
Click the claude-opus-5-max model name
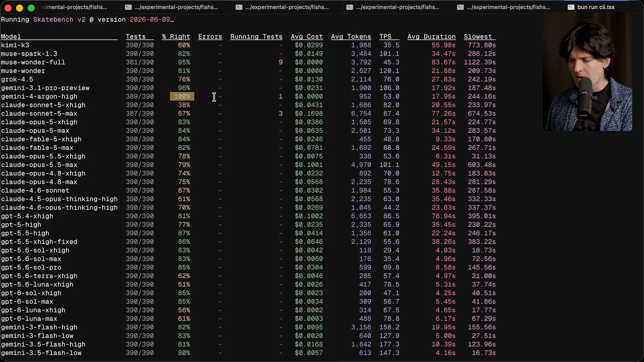35,131
